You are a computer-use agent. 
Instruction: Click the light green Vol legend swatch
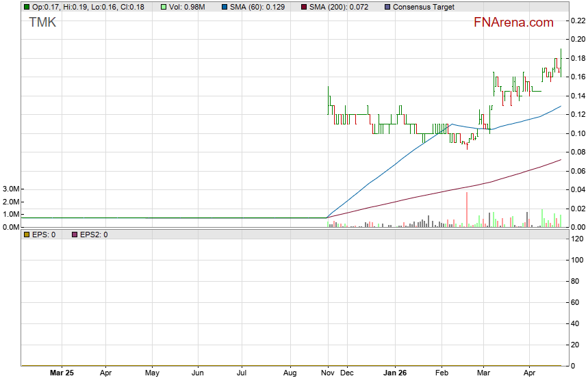coord(164,7)
